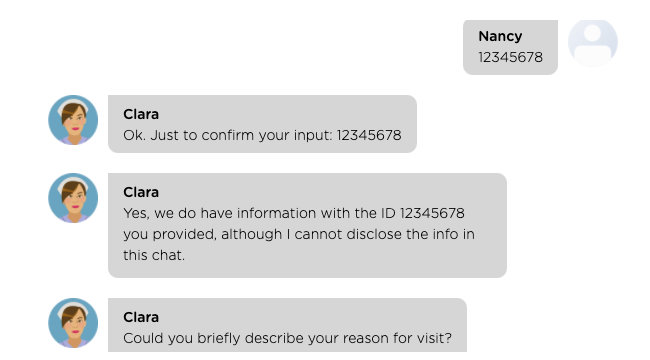The image size is (650, 360).
Task: Click the word "disclose" in Clara's message
Action: 374,234
